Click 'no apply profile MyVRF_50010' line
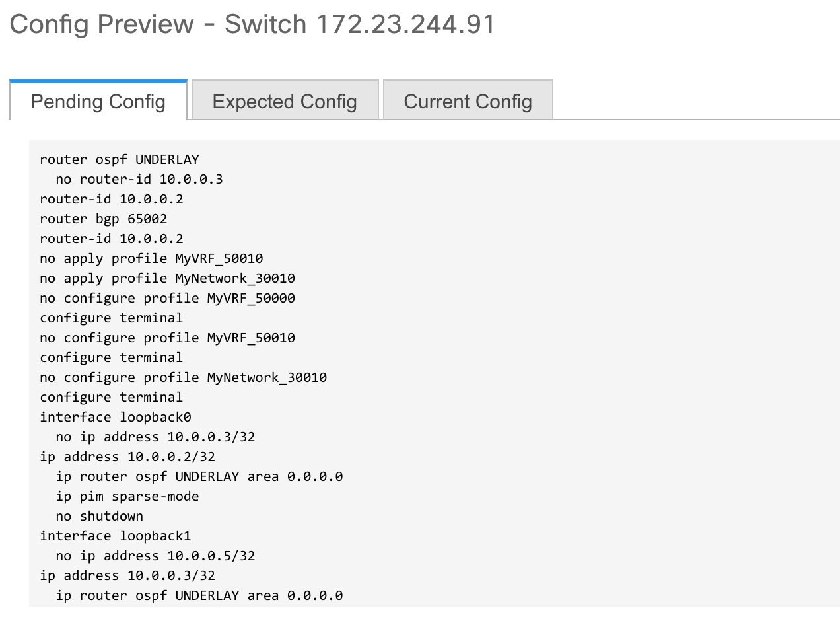The width and height of the screenshot is (840, 625). point(151,258)
